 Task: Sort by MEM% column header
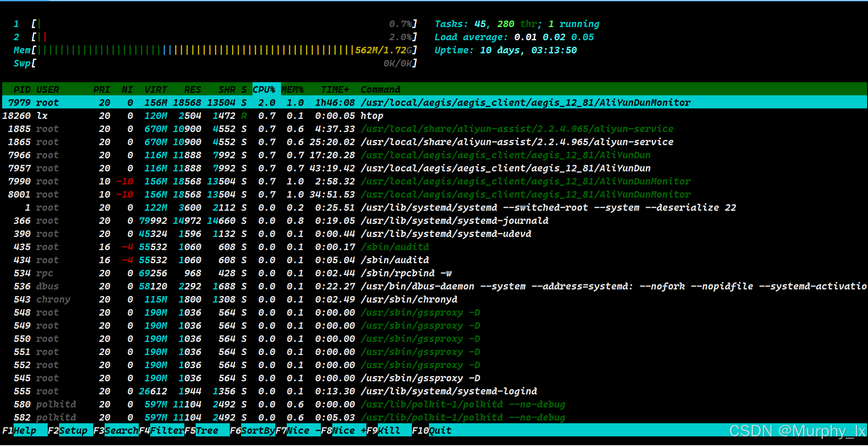click(x=292, y=89)
